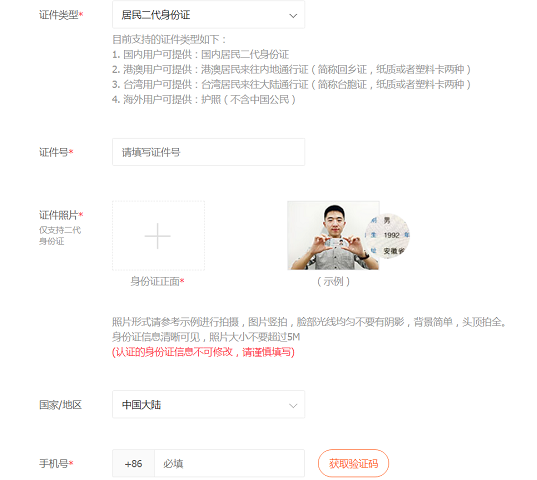
Task: Open the 国家/地区 dropdown showing 中国大陆
Action: pos(208,404)
